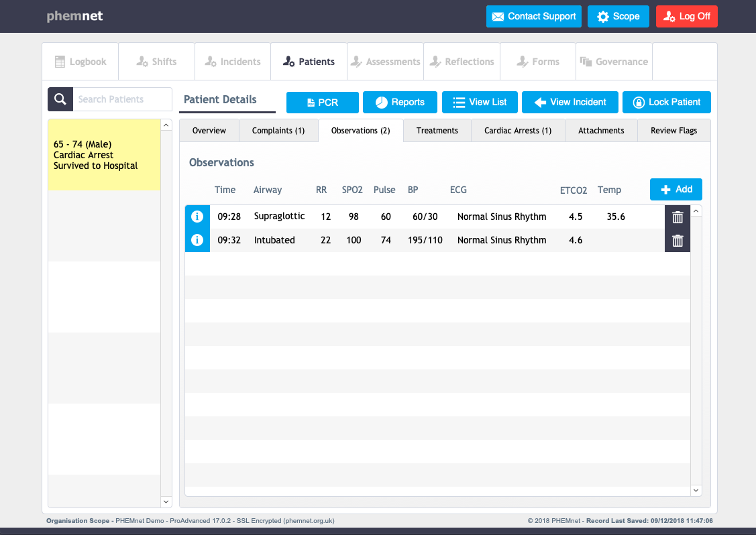
Task: Open the Forms tab
Action: (x=538, y=62)
